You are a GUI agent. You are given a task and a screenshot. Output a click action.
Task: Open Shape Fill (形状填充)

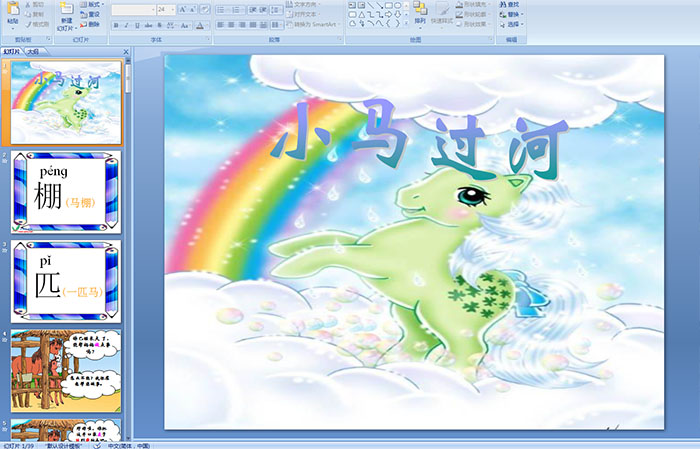tap(473, 4)
